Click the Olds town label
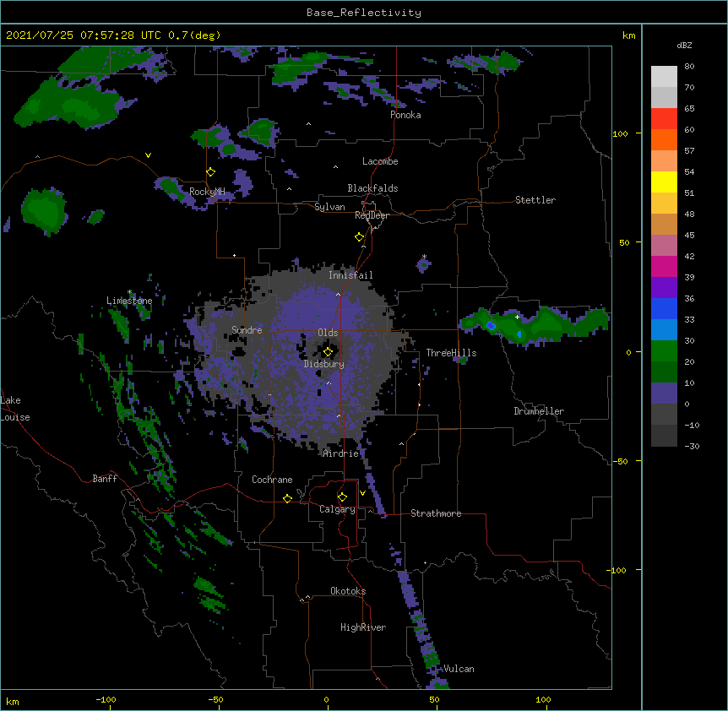Image resolution: width=728 pixels, height=711 pixels. point(328,333)
